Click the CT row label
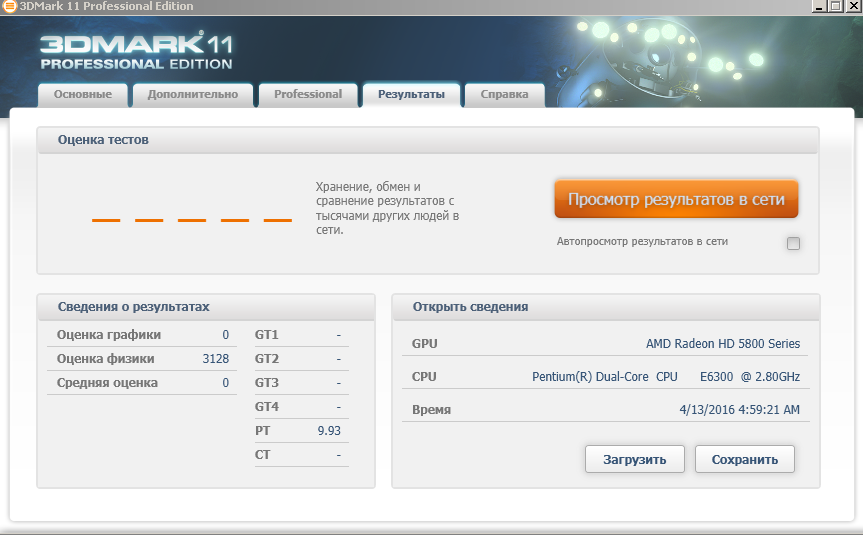 tap(263, 455)
